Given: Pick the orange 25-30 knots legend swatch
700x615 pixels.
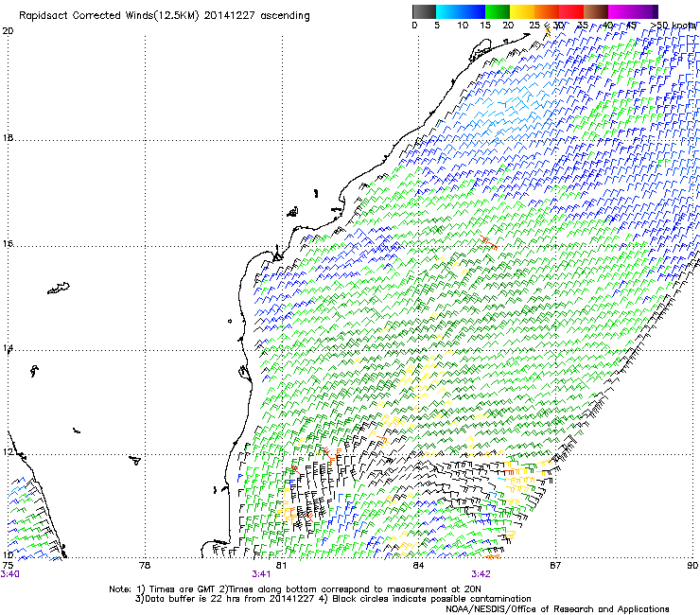Looking at the screenshot, I should [x=547, y=11].
